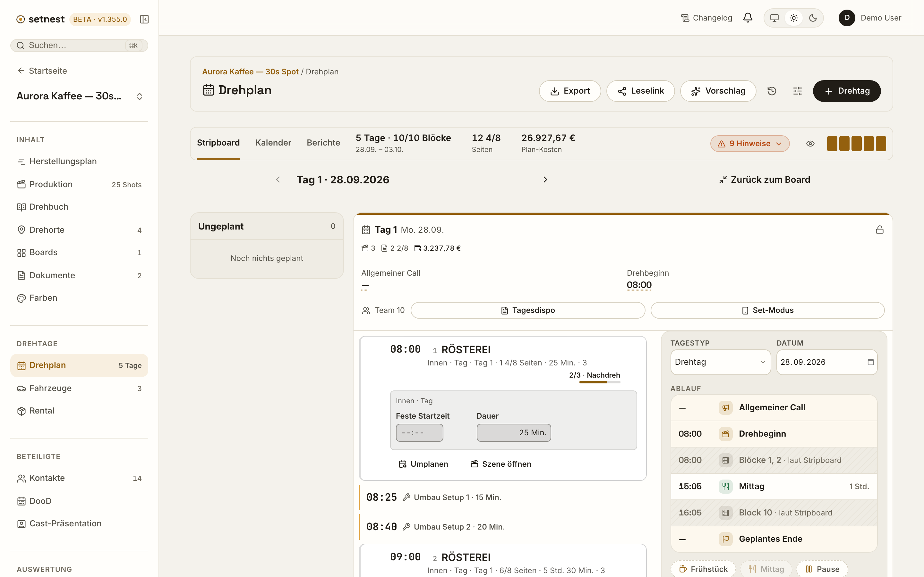The width and height of the screenshot is (924, 577).
Task: Go to the previous shooting day arrow
Action: 278,180
